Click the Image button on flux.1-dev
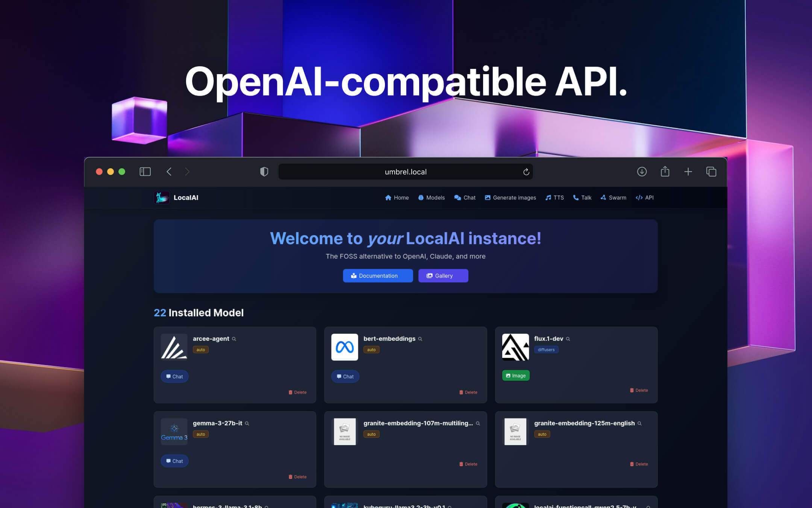 pyautogui.click(x=516, y=375)
